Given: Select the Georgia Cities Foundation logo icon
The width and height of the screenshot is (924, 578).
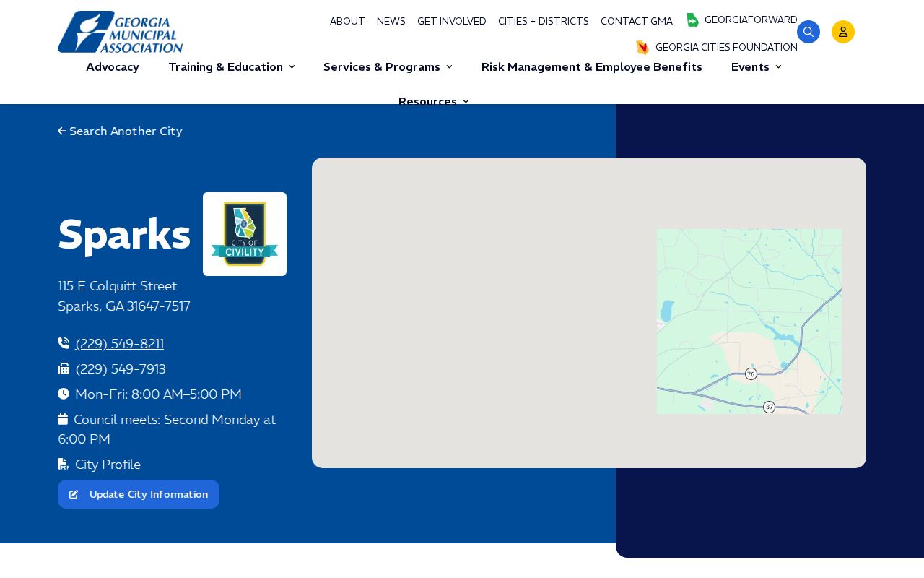Looking at the screenshot, I should [642, 48].
